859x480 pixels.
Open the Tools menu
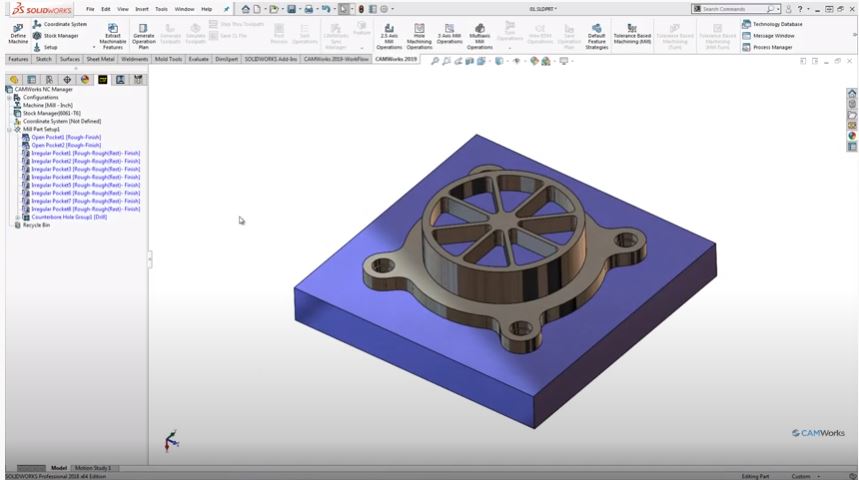(x=161, y=9)
